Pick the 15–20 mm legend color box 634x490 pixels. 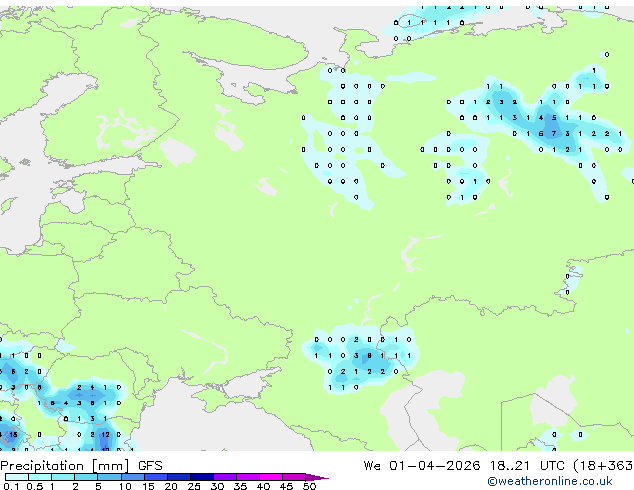click(x=155, y=477)
